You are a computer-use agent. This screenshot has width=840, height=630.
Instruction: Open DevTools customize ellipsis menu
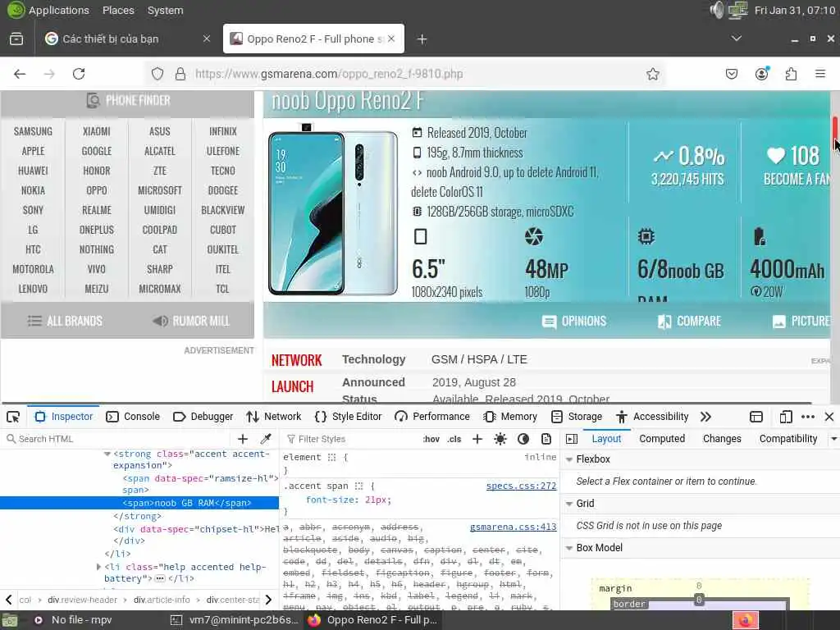click(808, 417)
